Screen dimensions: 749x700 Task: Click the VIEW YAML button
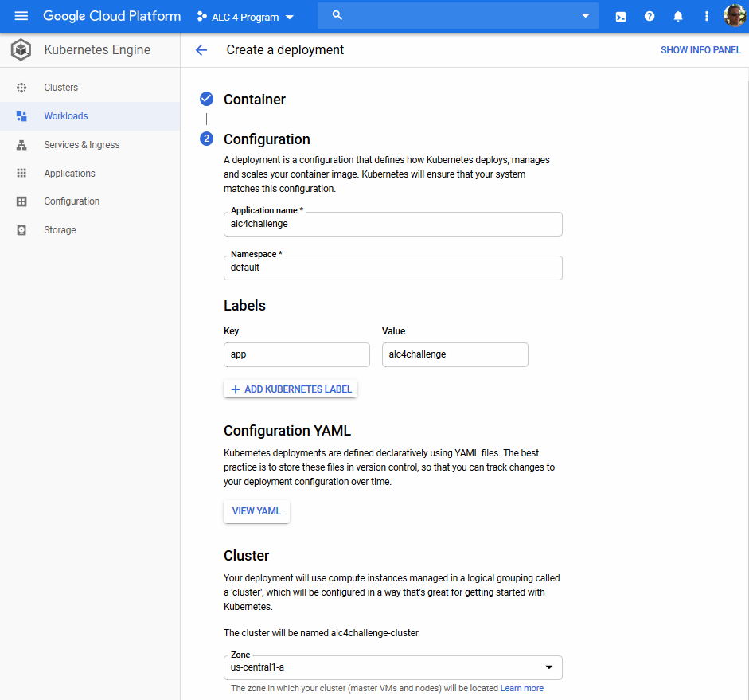coord(256,511)
